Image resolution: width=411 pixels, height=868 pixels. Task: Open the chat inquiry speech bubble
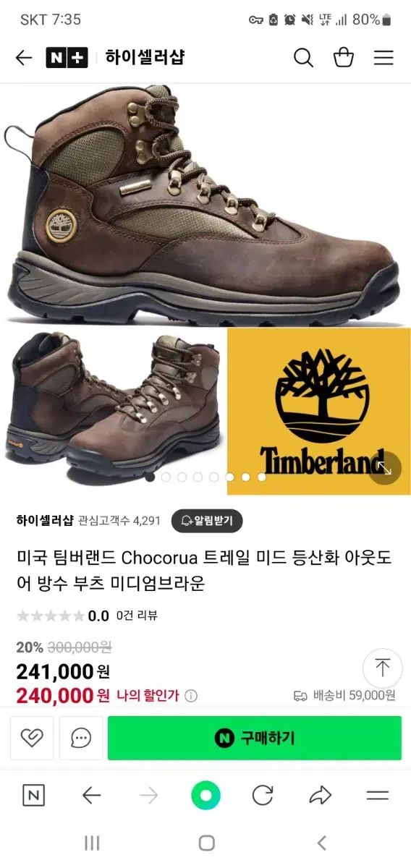pos(81,738)
